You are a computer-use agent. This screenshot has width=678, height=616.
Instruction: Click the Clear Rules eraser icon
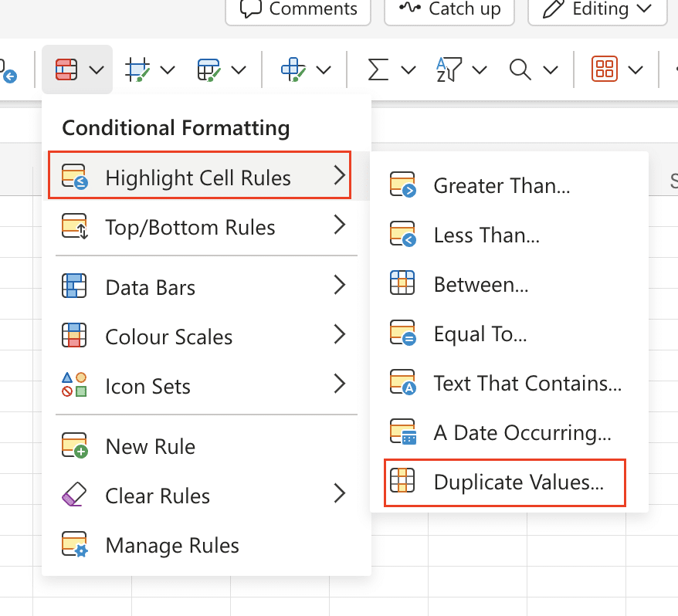point(74,494)
